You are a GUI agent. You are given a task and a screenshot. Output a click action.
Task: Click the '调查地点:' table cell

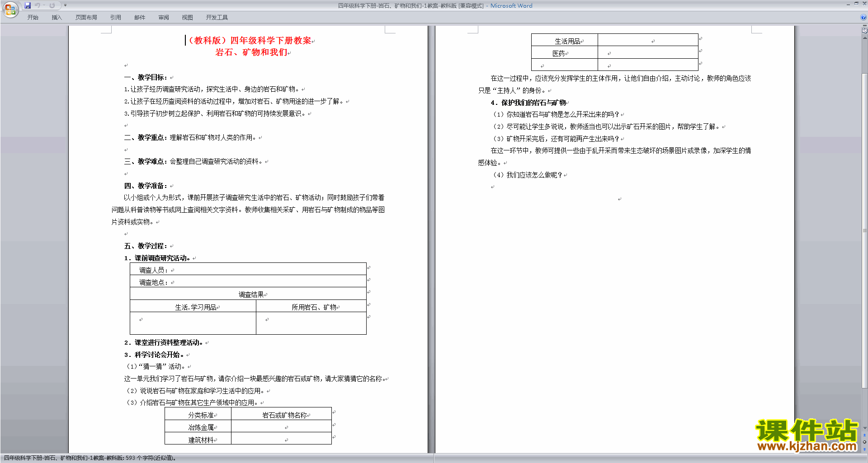[x=248, y=281]
